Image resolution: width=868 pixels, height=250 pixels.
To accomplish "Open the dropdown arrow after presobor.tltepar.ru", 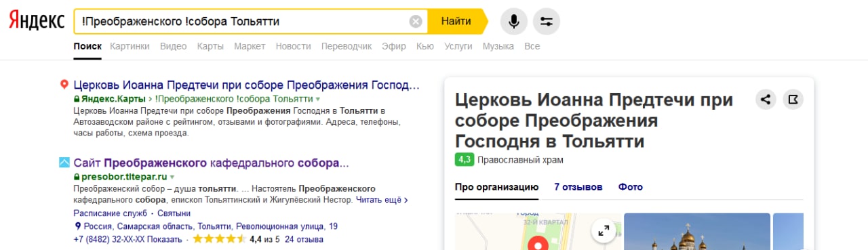I will (172, 177).
